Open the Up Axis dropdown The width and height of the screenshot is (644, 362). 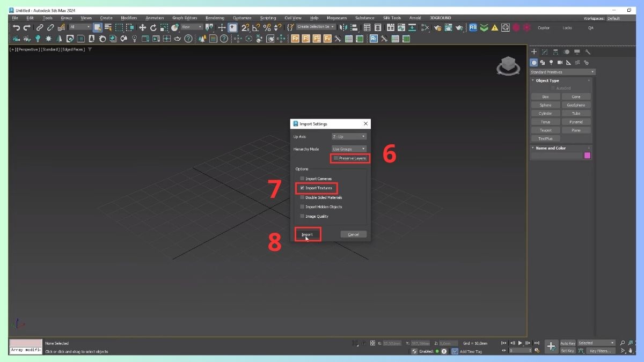click(349, 136)
